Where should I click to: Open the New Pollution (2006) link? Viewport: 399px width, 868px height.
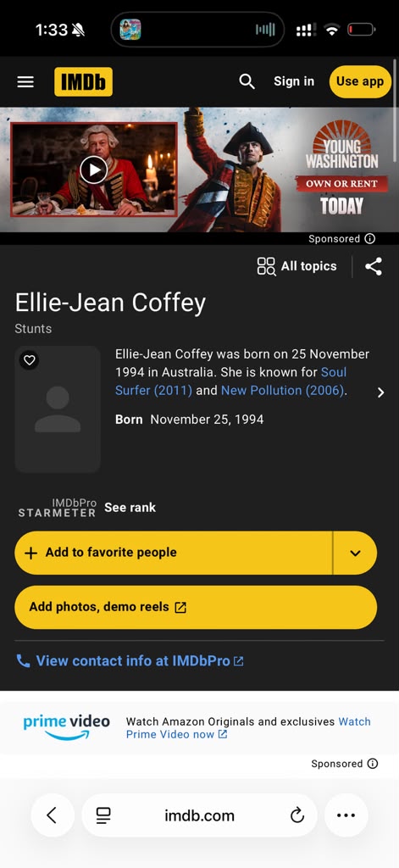[283, 390]
